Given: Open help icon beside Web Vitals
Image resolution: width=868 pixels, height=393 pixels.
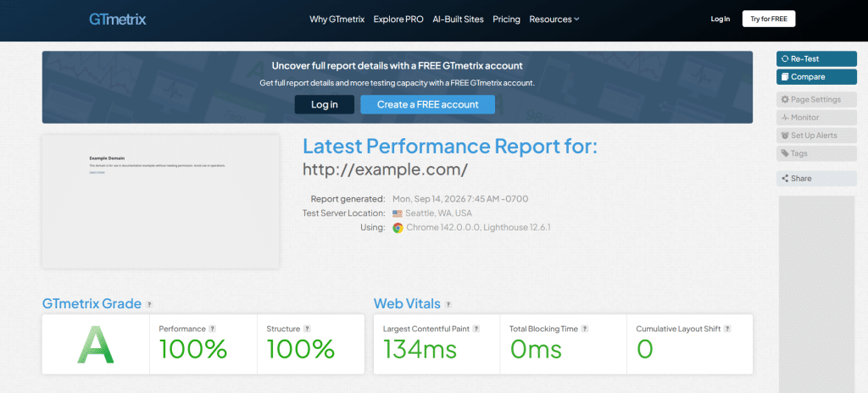Looking at the screenshot, I should pos(448,304).
